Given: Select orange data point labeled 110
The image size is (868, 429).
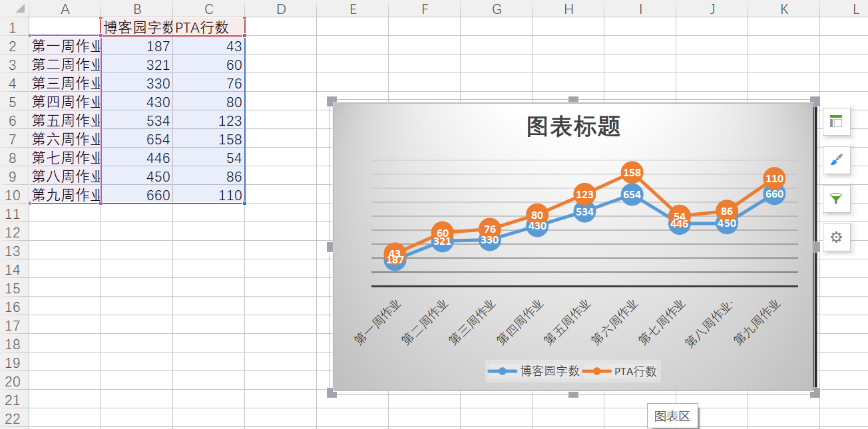Looking at the screenshot, I should (x=774, y=178).
